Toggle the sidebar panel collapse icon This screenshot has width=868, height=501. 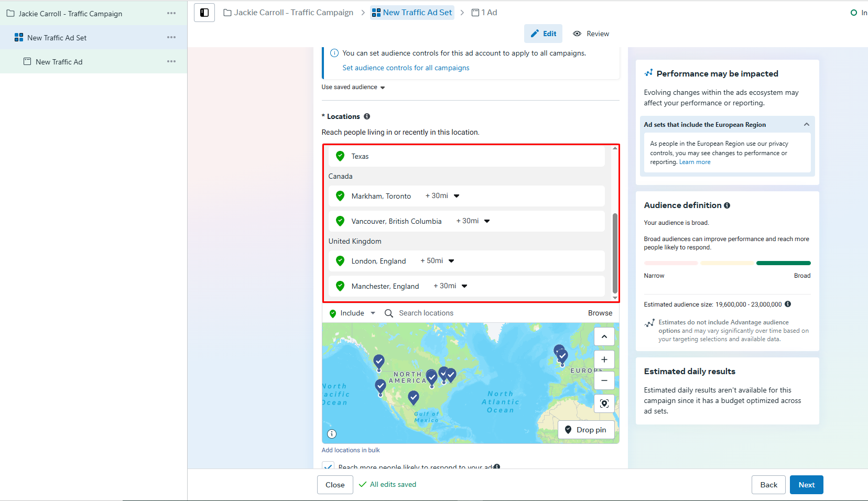(204, 13)
